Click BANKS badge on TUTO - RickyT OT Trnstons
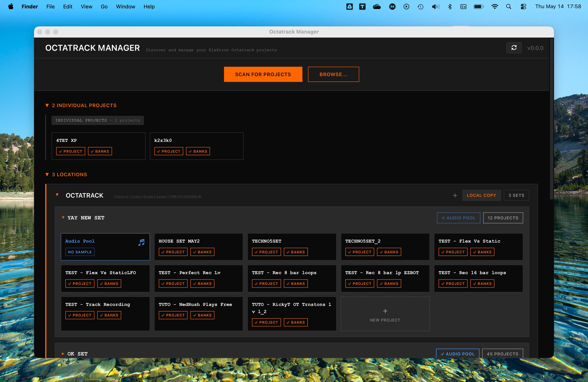This screenshot has height=382, width=588. pos(296,322)
